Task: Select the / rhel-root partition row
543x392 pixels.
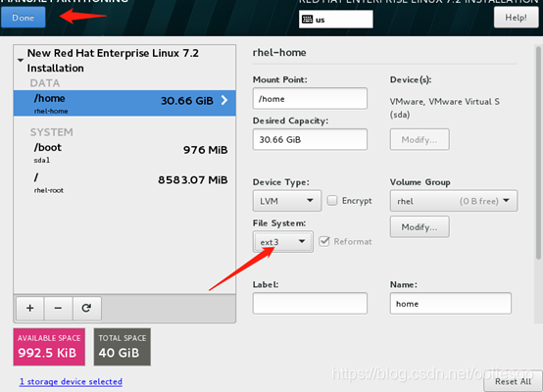Action: (x=124, y=183)
